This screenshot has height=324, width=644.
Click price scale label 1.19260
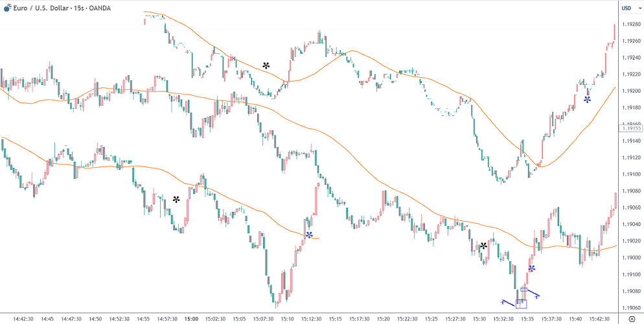pyautogui.click(x=630, y=41)
